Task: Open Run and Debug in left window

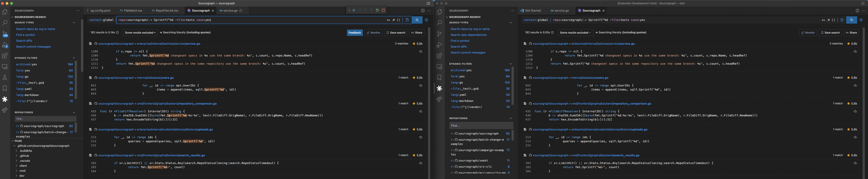Action: [5, 45]
